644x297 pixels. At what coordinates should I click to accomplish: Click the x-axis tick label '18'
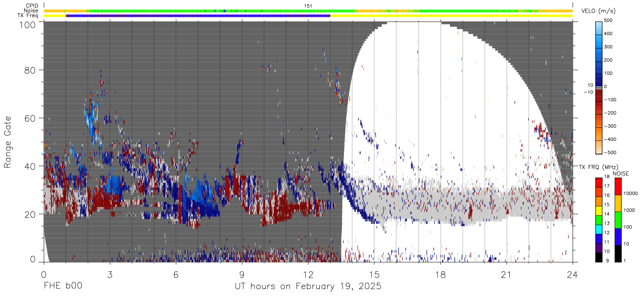click(441, 274)
